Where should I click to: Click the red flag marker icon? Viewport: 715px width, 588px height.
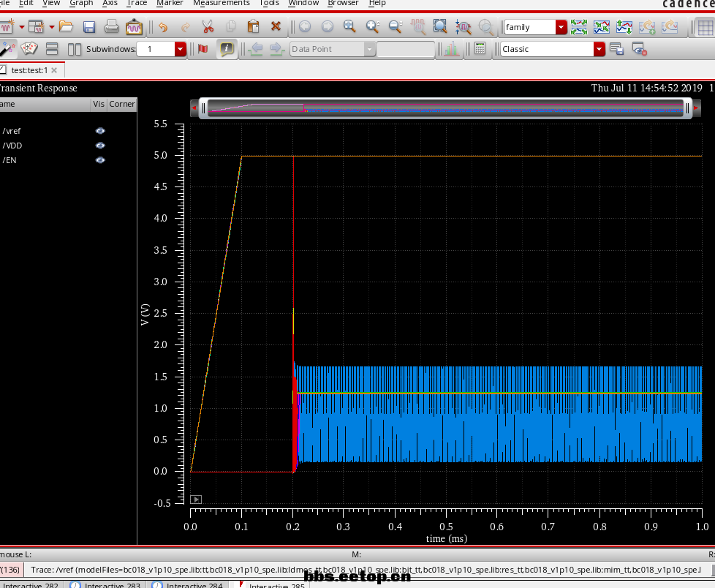pyautogui.click(x=203, y=49)
